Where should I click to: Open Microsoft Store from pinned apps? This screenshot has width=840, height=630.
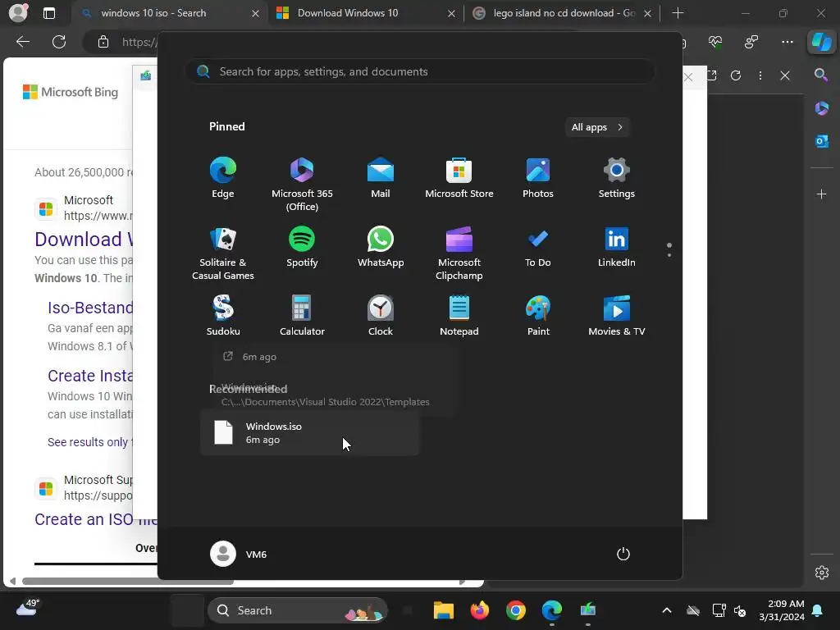tap(459, 178)
